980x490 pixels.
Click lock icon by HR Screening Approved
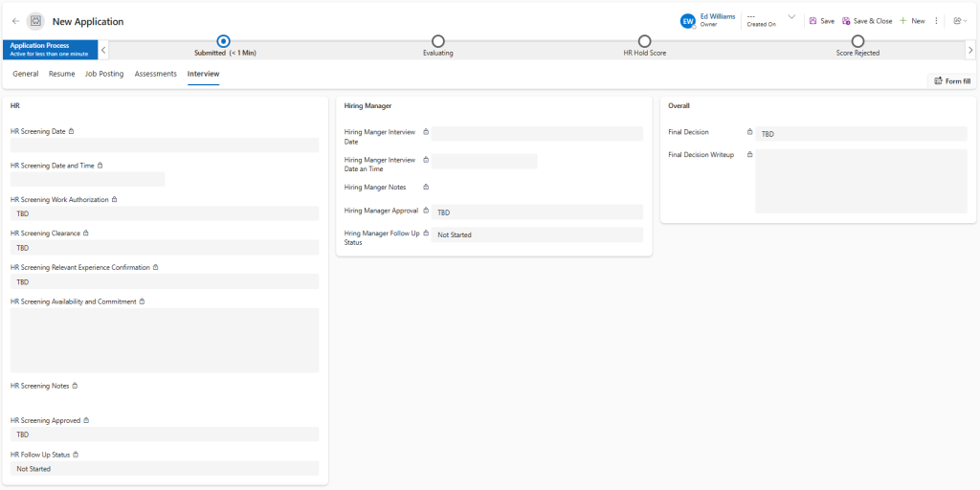(x=86, y=421)
